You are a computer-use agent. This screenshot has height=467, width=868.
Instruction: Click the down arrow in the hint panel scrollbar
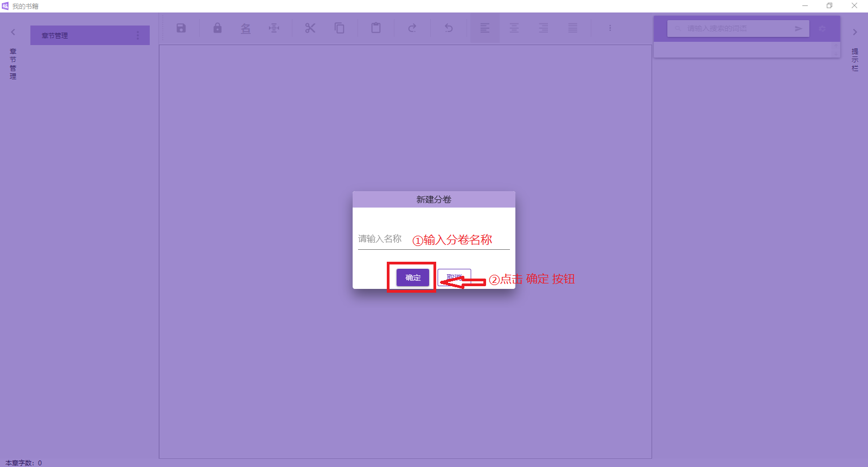pyautogui.click(x=835, y=54)
